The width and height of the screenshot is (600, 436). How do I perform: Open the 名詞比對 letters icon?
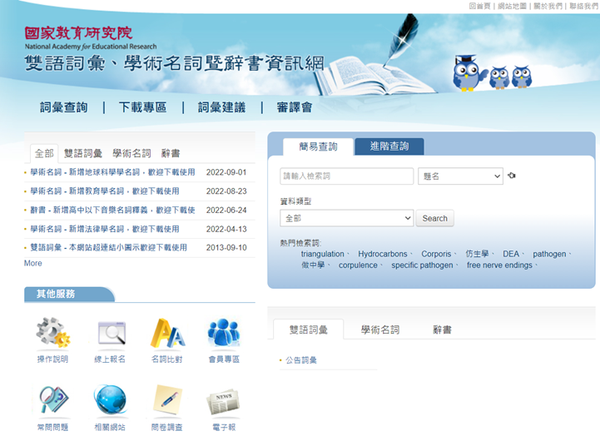coord(167,333)
